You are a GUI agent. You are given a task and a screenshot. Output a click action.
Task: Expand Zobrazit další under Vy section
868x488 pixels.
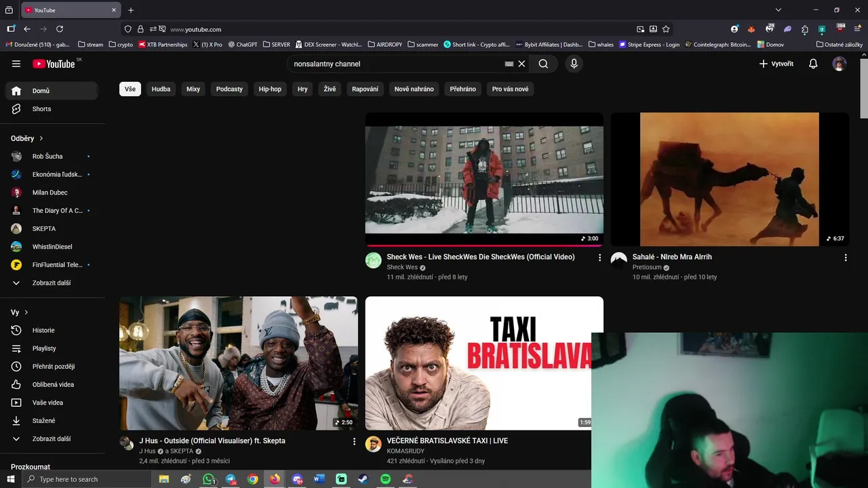point(52,439)
